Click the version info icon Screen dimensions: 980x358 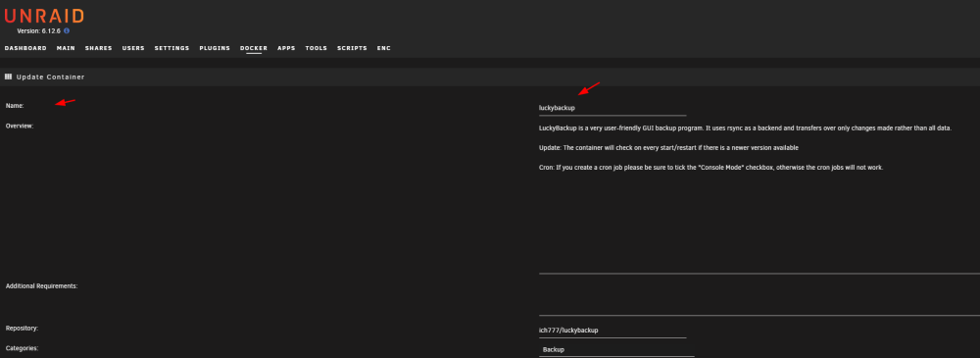[x=67, y=30]
